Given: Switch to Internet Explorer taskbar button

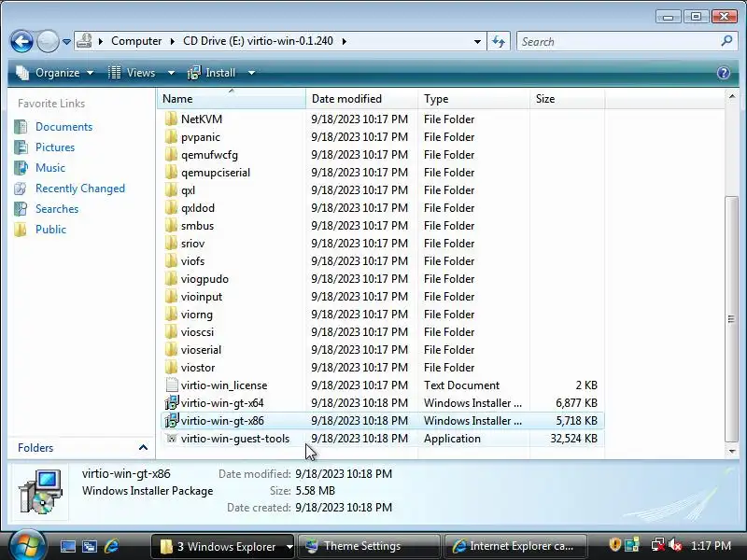Looking at the screenshot, I should [515, 546].
